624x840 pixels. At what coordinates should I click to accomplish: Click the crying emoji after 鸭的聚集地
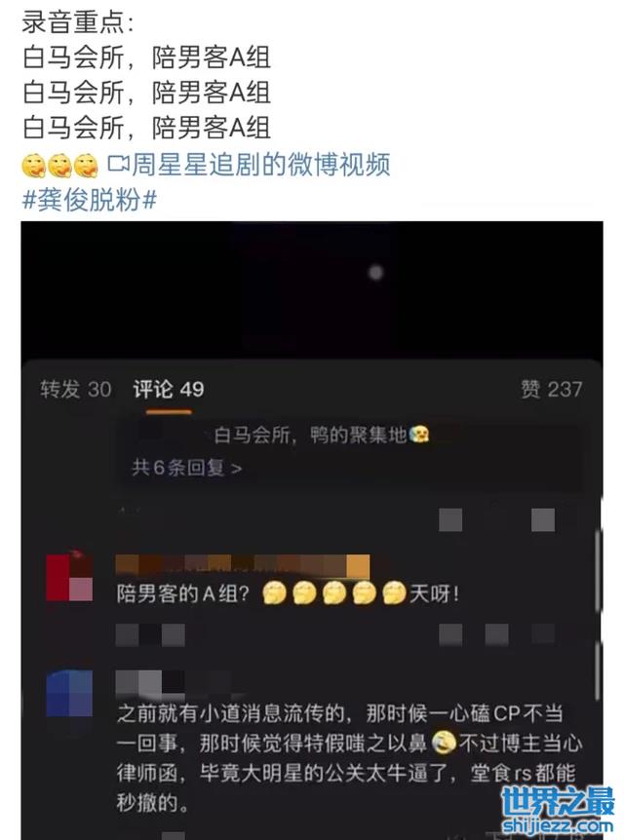coord(418,434)
